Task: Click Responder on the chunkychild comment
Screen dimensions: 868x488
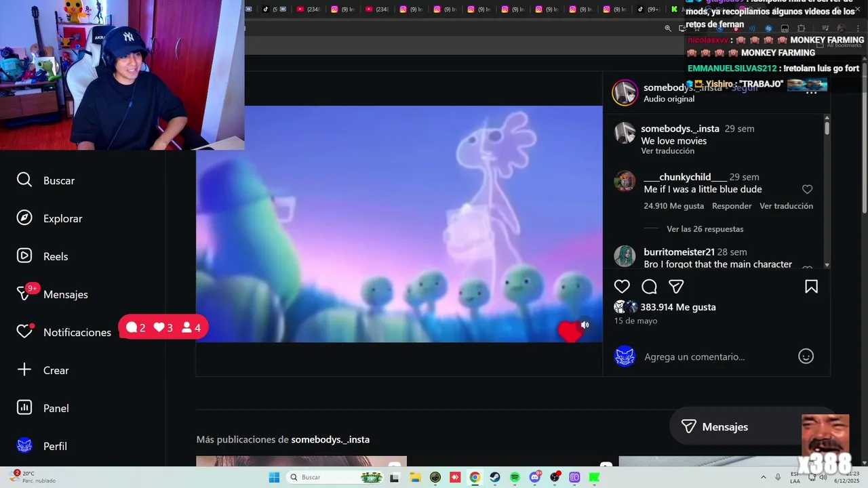Action: point(732,206)
